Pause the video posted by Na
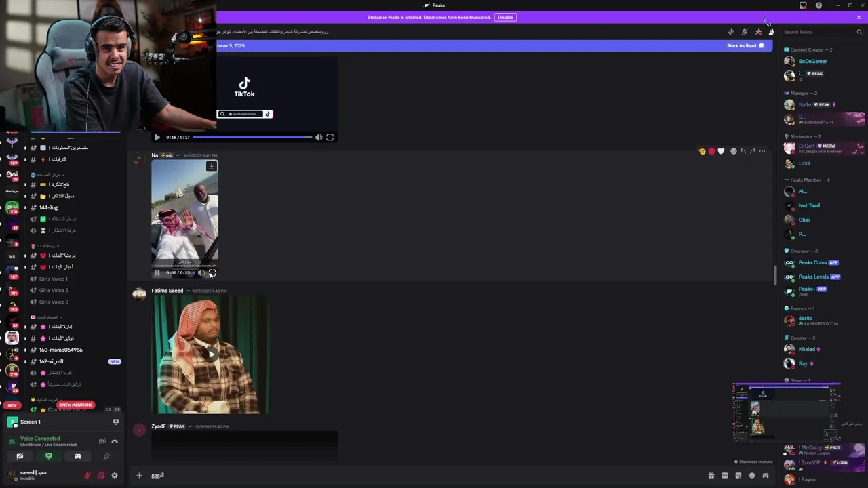This screenshot has width=868, height=488. pos(157,272)
